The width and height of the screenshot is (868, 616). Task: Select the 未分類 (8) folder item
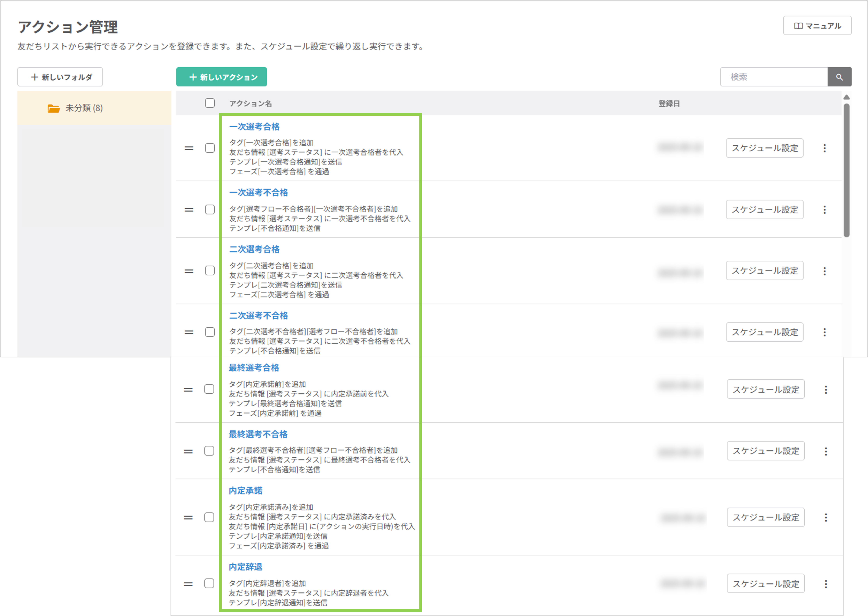click(84, 108)
